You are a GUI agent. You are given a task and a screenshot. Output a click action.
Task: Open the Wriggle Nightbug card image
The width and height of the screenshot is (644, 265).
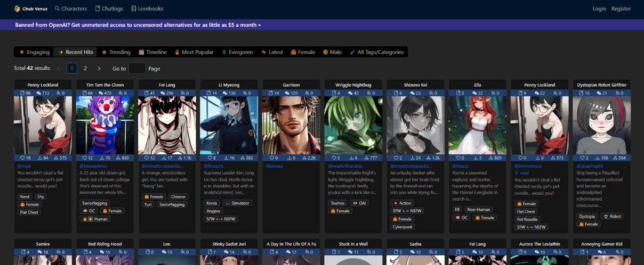(x=353, y=125)
